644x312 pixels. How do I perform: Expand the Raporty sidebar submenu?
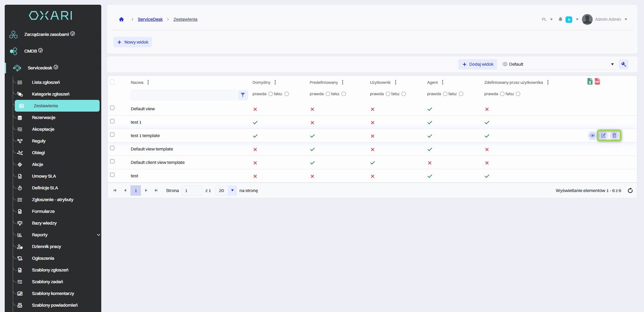coord(98,235)
